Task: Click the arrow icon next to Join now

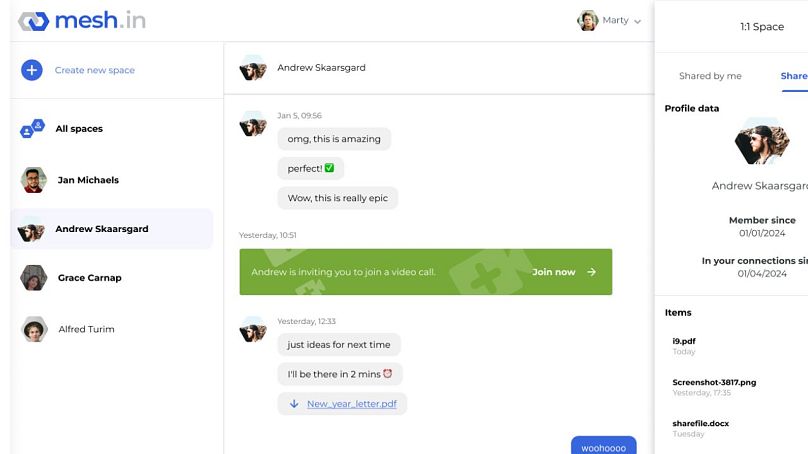Action: pyautogui.click(x=592, y=272)
